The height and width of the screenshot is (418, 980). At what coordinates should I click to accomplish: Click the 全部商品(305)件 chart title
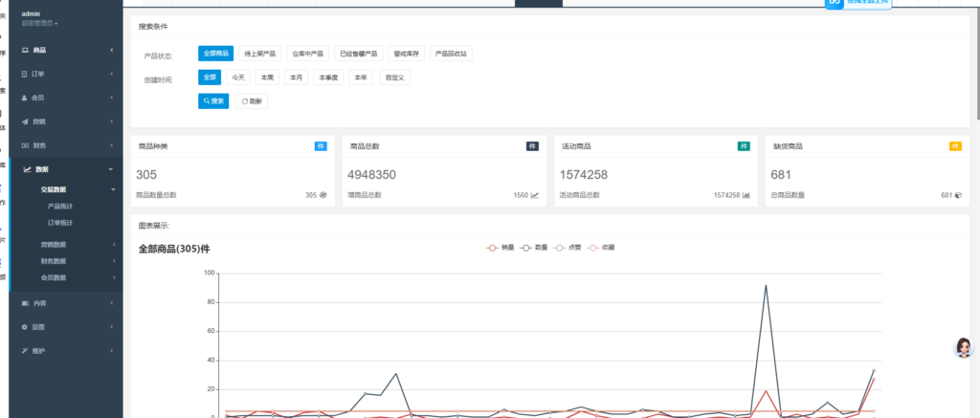[174, 250]
